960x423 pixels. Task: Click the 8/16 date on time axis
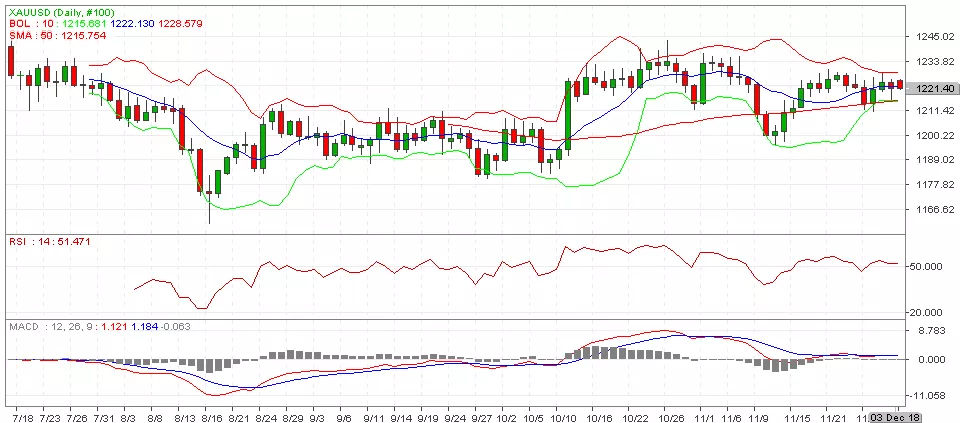(211, 414)
